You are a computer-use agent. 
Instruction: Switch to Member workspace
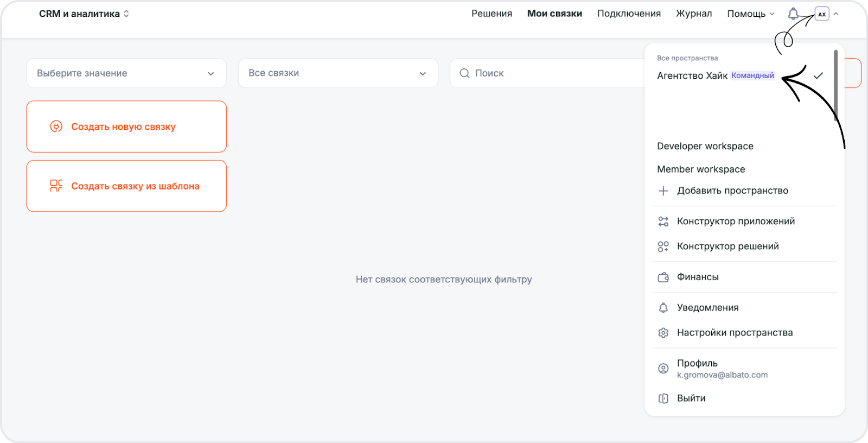(701, 169)
